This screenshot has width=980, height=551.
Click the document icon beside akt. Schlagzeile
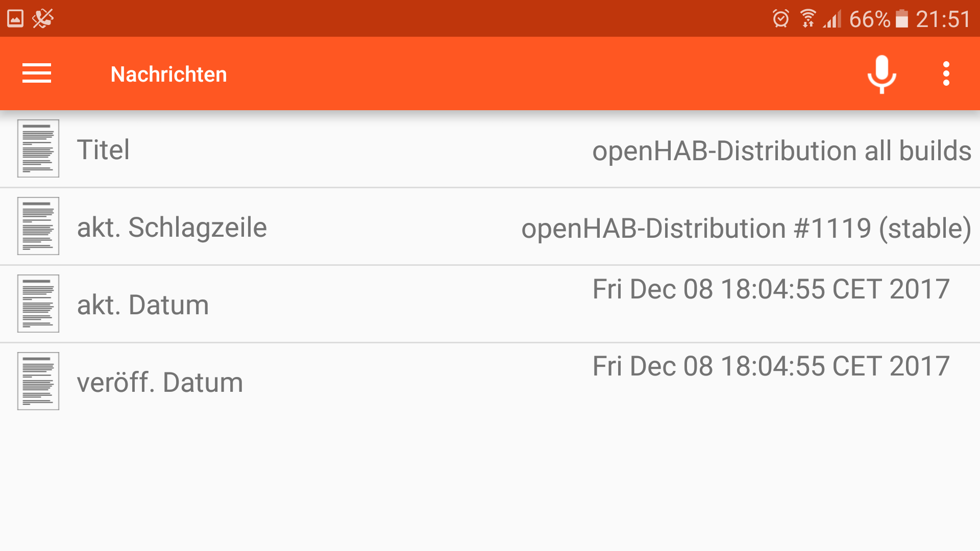coord(38,226)
